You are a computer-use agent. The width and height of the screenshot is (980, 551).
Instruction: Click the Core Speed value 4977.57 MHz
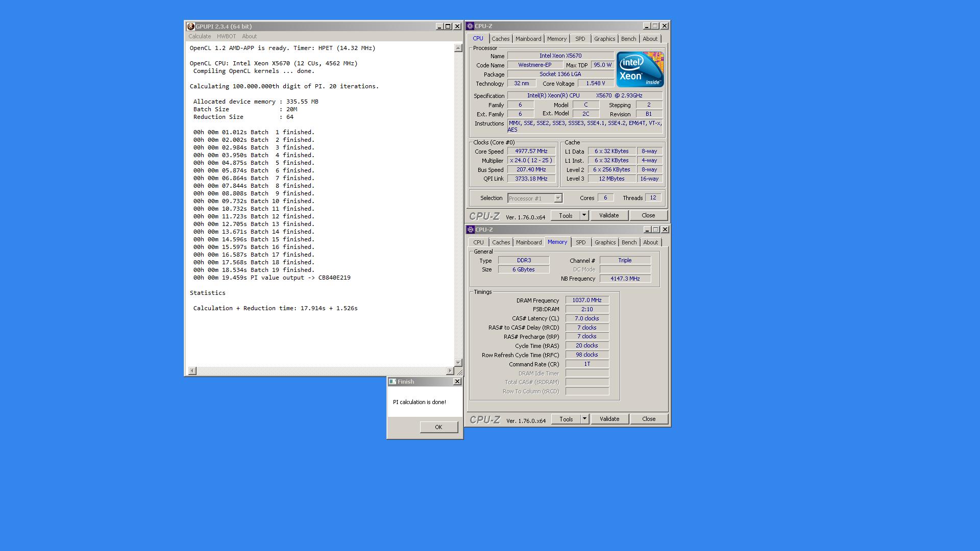point(531,152)
